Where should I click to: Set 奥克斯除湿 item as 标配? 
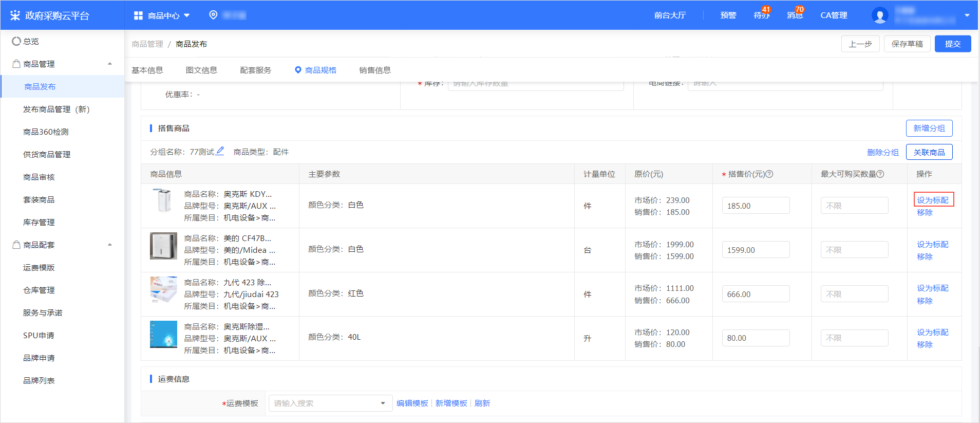(933, 332)
